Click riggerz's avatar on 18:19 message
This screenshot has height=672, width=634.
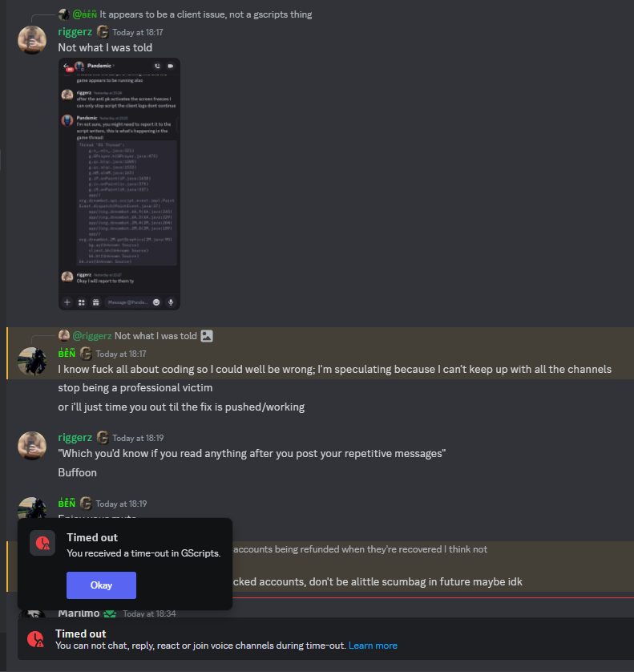tap(32, 446)
